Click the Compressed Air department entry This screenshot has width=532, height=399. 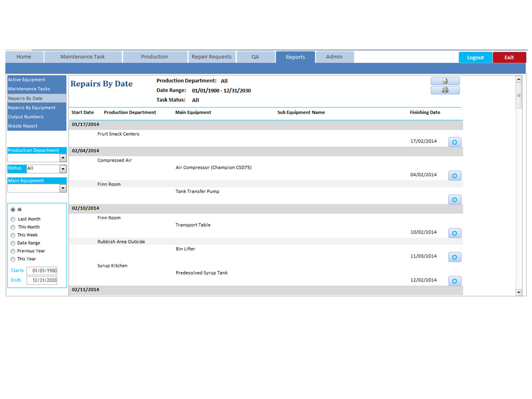click(115, 161)
